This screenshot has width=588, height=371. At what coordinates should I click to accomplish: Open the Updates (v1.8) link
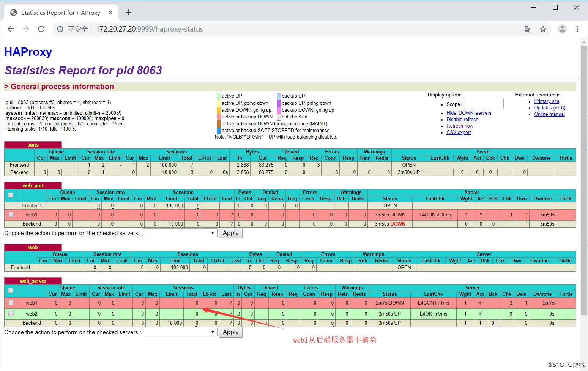point(550,107)
